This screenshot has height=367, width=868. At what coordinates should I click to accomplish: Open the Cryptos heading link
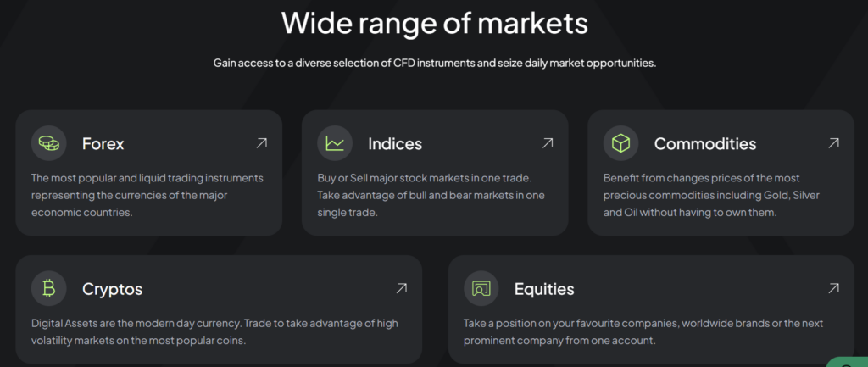coord(112,289)
